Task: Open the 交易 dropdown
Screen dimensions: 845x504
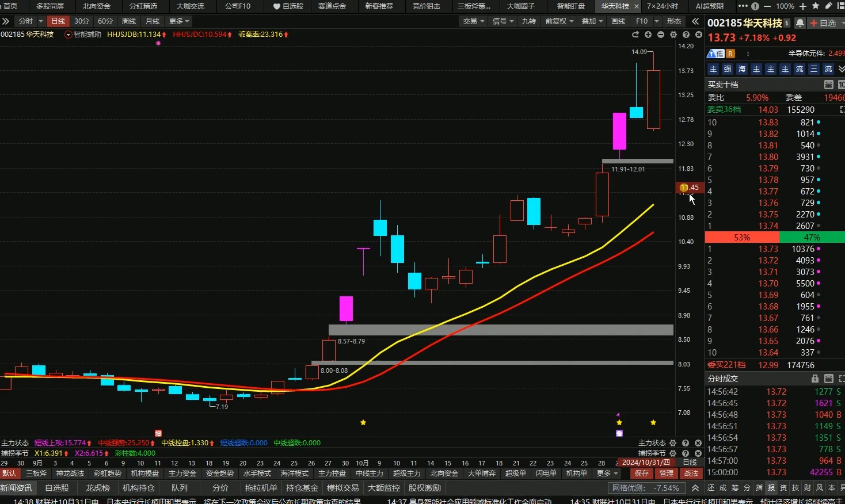Action: [x=474, y=21]
